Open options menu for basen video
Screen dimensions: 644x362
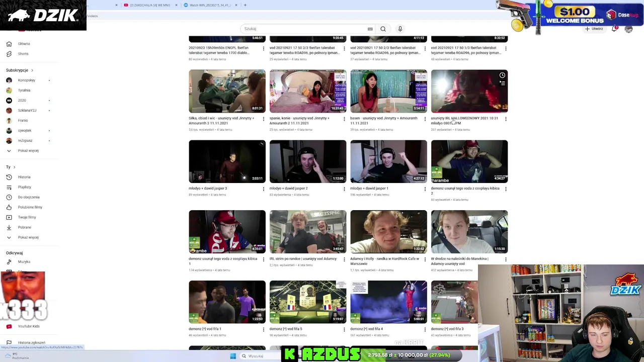coord(425,119)
